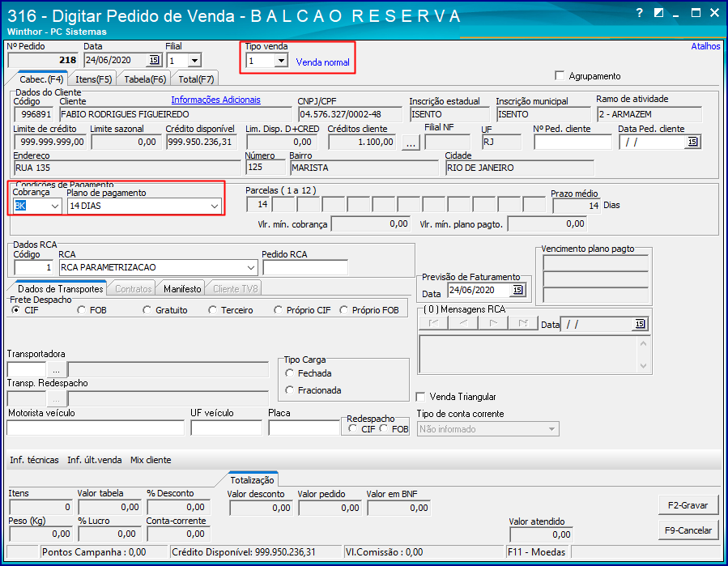The height and width of the screenshot is (566, 728).
Task: Click Inf. técnicas
Action: click(34, 460)
